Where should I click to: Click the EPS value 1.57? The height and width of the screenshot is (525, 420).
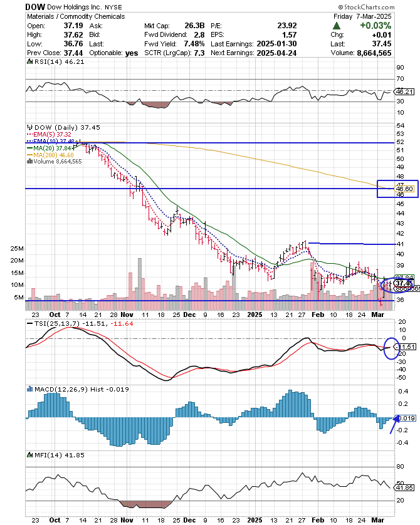(x=289, y=35)
